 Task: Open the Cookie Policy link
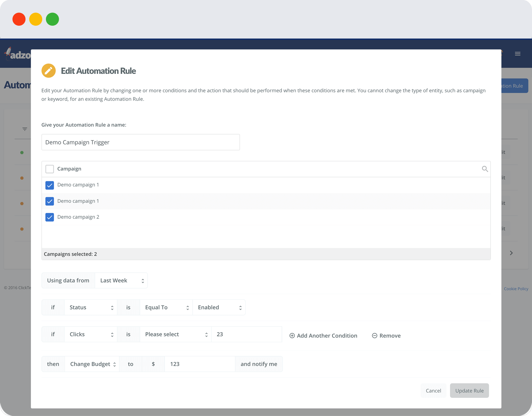[x=516, y=289]
